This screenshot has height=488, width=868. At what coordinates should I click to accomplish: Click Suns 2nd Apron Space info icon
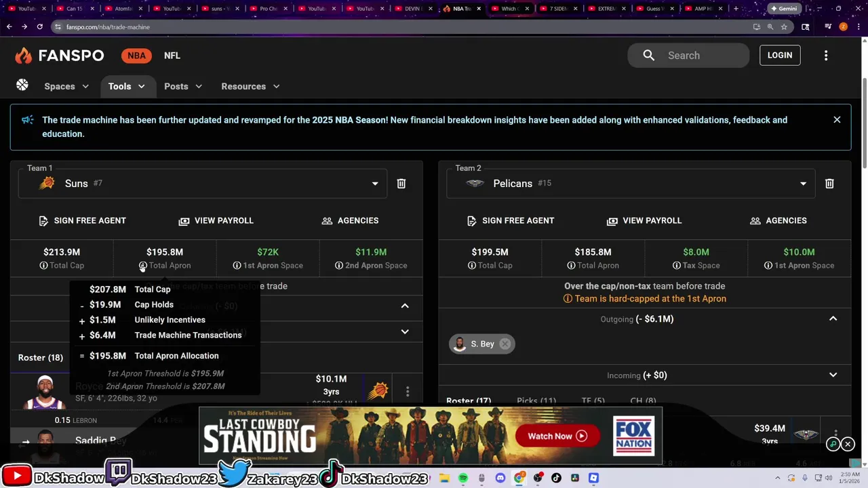tap(339, 266)
